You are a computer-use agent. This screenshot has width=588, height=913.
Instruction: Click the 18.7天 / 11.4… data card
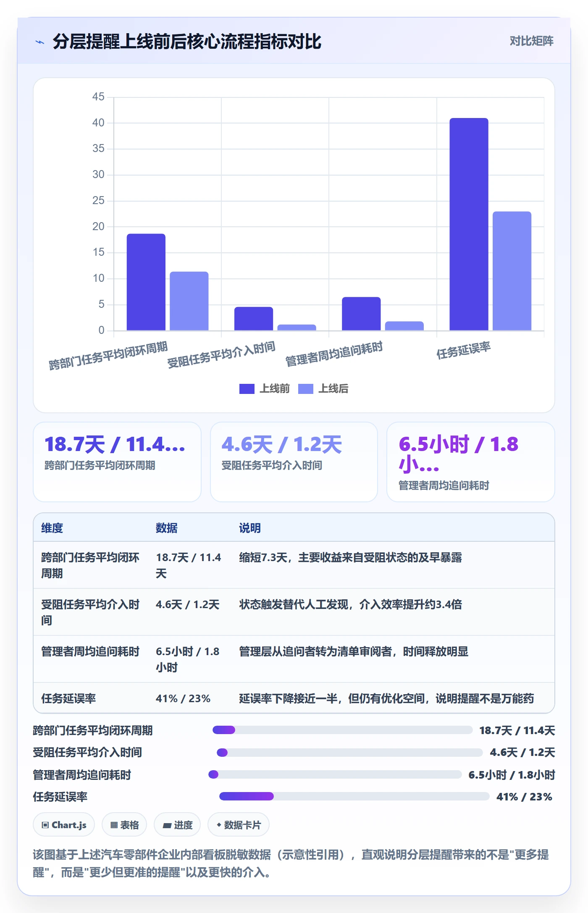click(x=117, y=462)
